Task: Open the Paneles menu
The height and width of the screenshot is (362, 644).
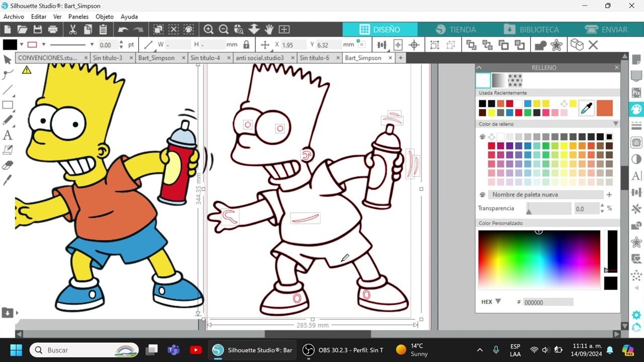Action: pos(78,17)
